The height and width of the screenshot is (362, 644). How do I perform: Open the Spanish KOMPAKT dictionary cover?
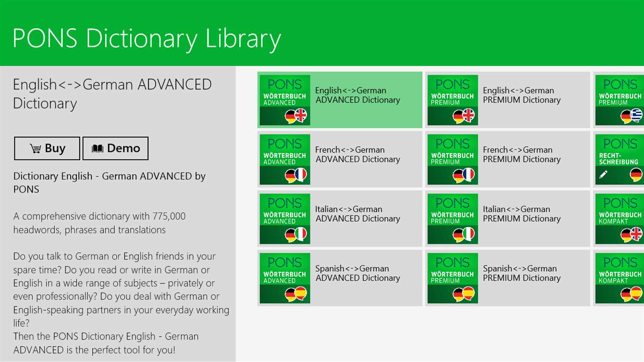(x=619, y=278)
